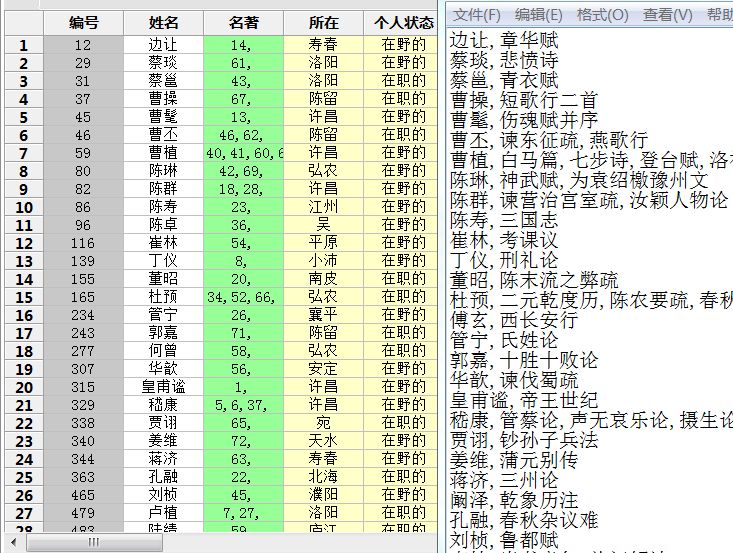This screenshot has width=733, height=553.
Task: Click Notepad line 皇甫谧, 帝王世纪
Action: 524,401
